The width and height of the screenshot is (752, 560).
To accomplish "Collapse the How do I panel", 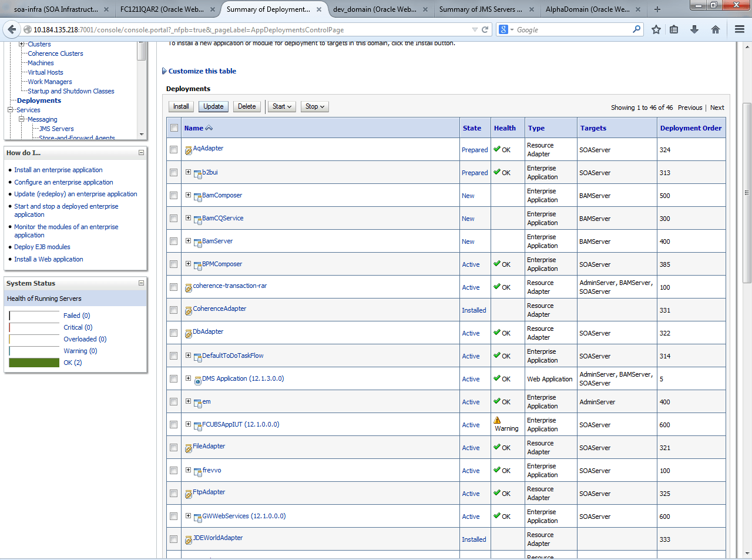I will pyautogui.click(x=141, y=152).
